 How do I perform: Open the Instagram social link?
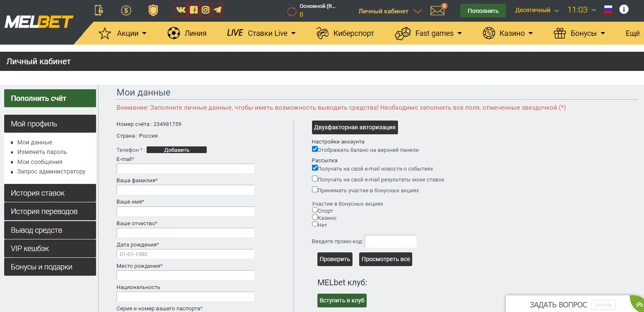[205, 10]
